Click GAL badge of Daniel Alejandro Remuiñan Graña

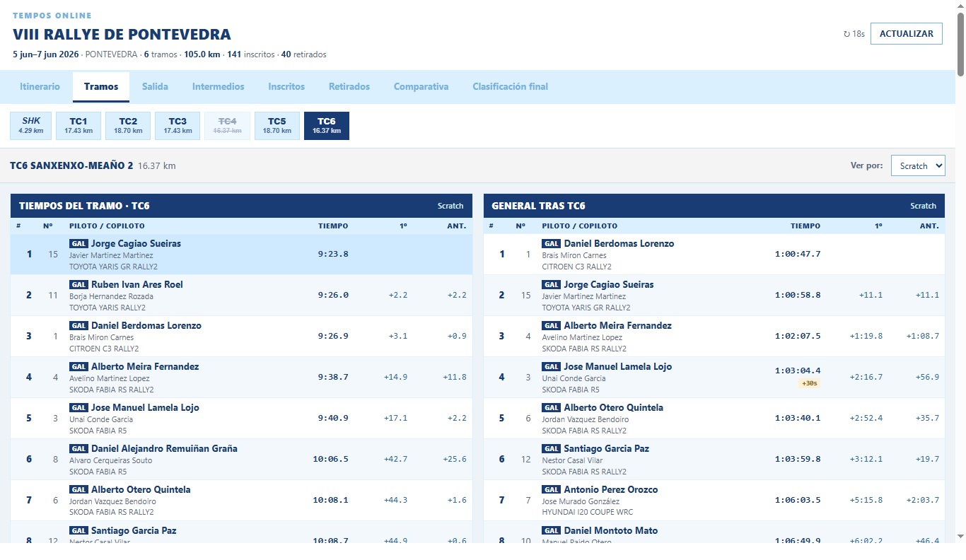[x=78, y=448]
